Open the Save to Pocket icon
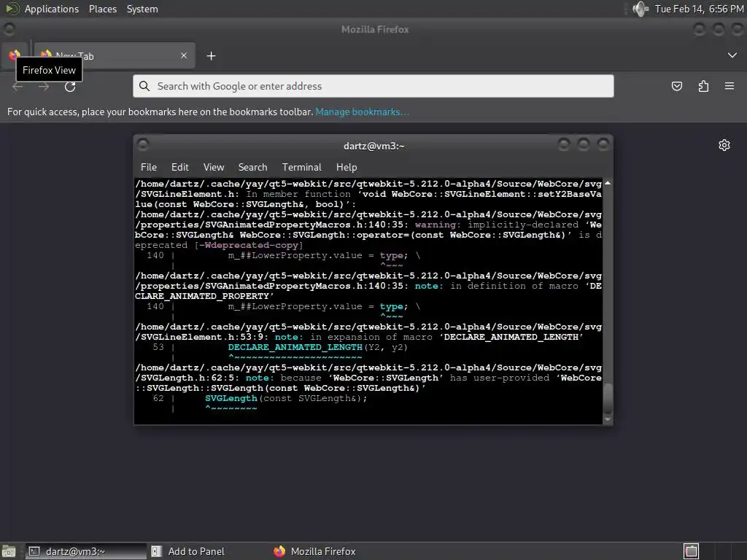 click(x=677, y=86)
